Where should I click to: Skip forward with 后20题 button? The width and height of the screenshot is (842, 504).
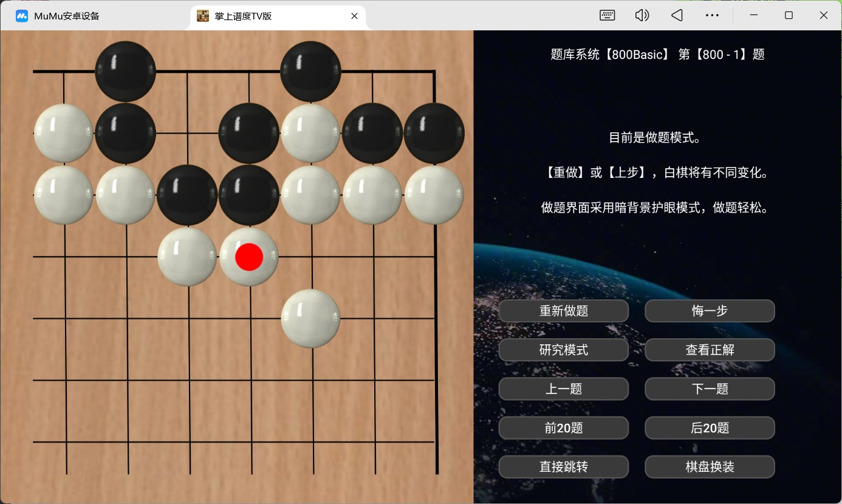pyautogui.click(x=710, y=428)
